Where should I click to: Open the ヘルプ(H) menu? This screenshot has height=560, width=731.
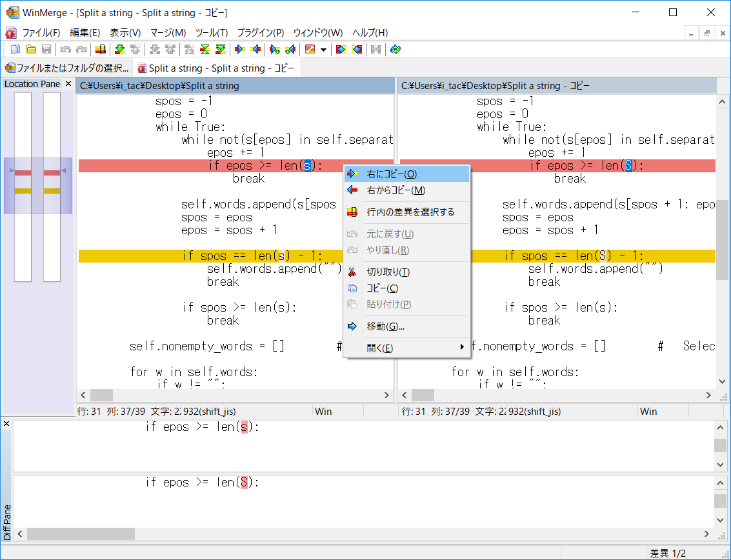[x=370, y=33]
